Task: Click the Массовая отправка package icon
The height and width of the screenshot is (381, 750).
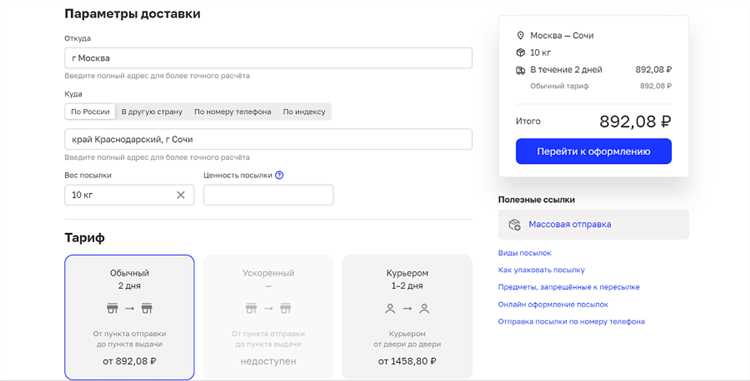Action: tap(515, 225)
